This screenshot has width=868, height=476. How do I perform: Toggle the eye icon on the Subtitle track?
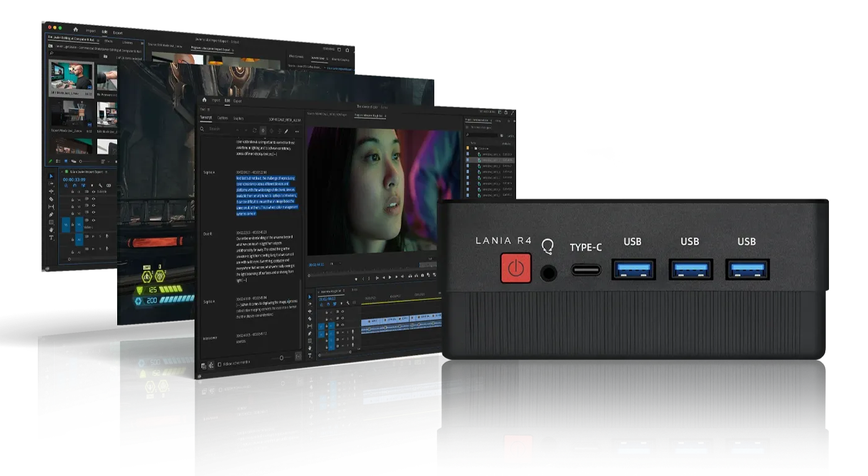point(94,192)
